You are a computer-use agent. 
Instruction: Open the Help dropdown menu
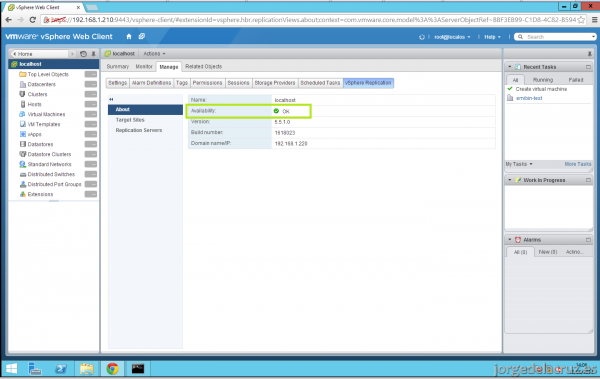(492, 37)
